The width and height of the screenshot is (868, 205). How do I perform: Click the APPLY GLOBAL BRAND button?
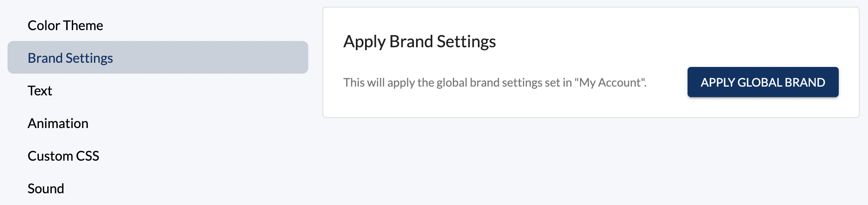click(x=763, y=82)
